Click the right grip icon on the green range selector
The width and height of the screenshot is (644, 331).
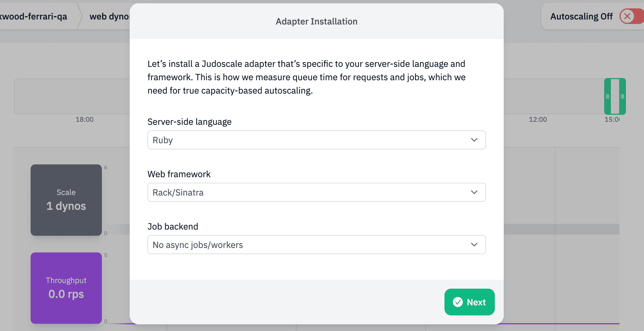click(x=623, y=96)
